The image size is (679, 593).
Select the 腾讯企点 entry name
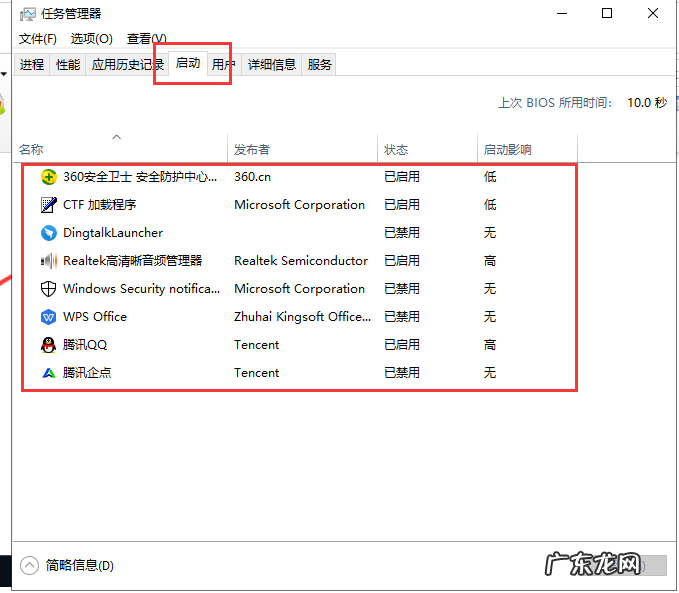coord(87,373)
